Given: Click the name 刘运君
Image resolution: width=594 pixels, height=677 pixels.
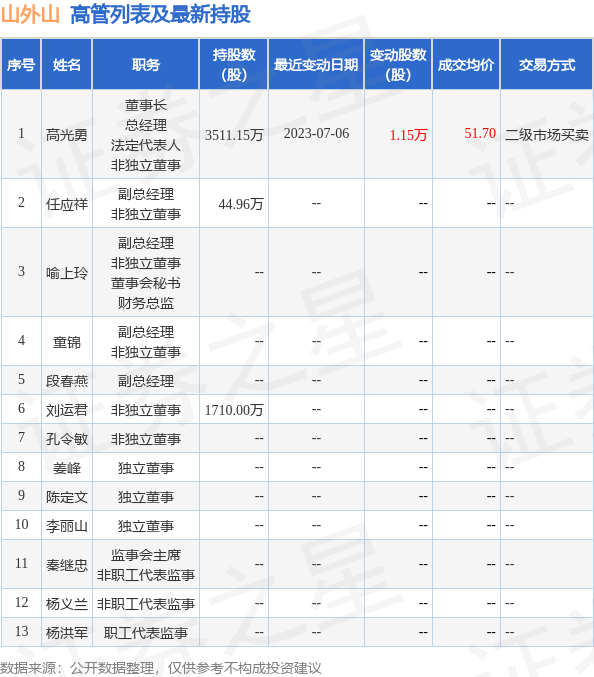Looking at the screenshot, I should [66, 410].
